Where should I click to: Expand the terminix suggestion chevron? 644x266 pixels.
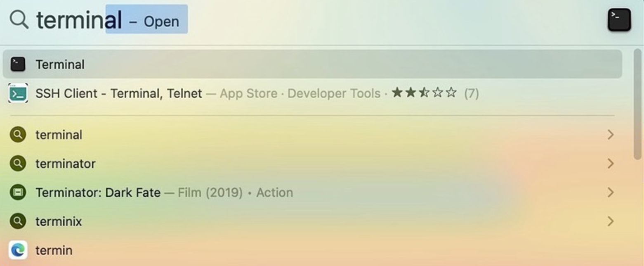[611, 221]
